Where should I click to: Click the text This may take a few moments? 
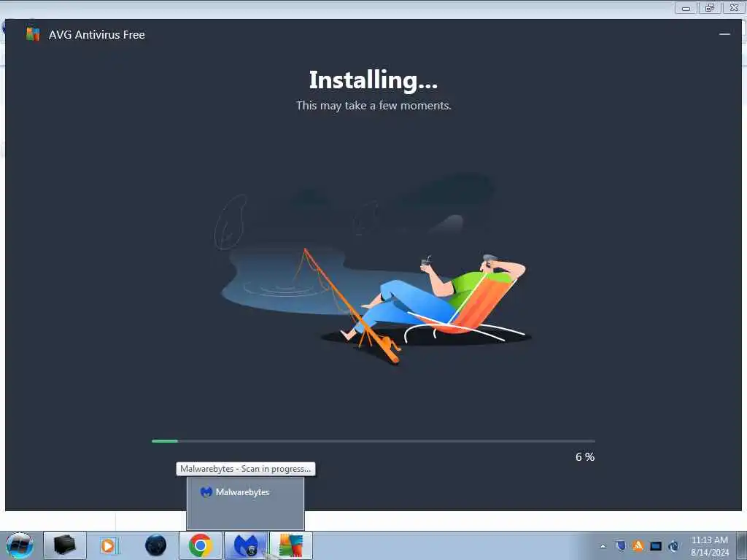pyautogui.click(x=373, y=105)
